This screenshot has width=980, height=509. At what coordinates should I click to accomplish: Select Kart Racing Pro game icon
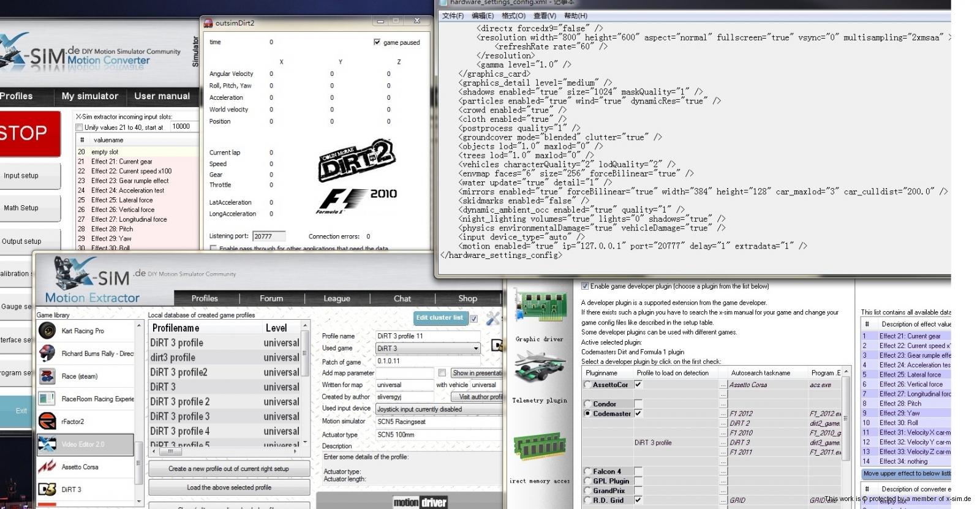(47, 331)
